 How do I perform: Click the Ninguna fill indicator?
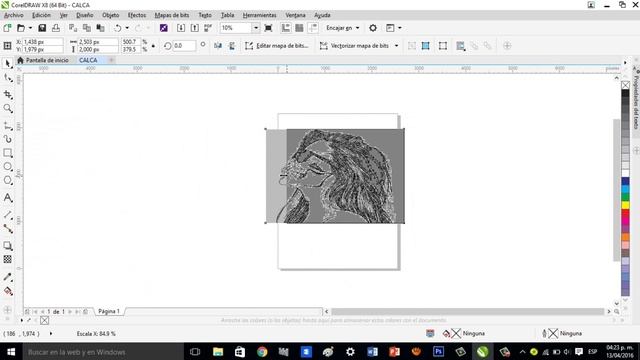(x=464, y=333)
